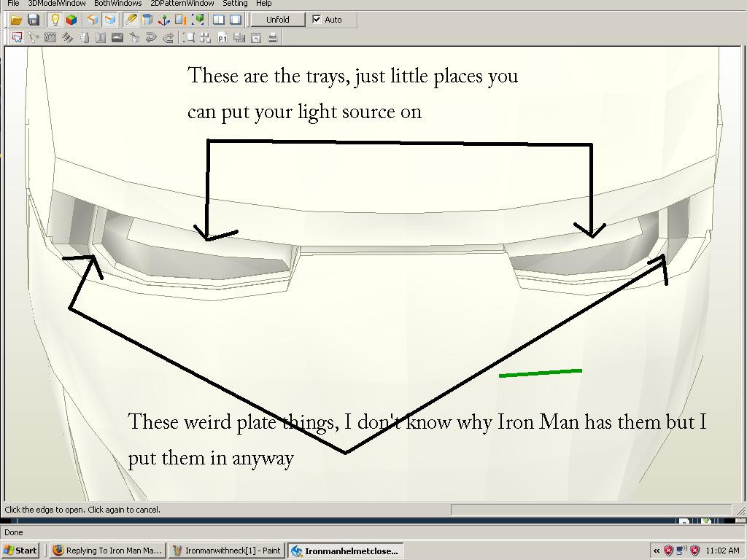
Task: Open the File menu
Action: point(13,4)
